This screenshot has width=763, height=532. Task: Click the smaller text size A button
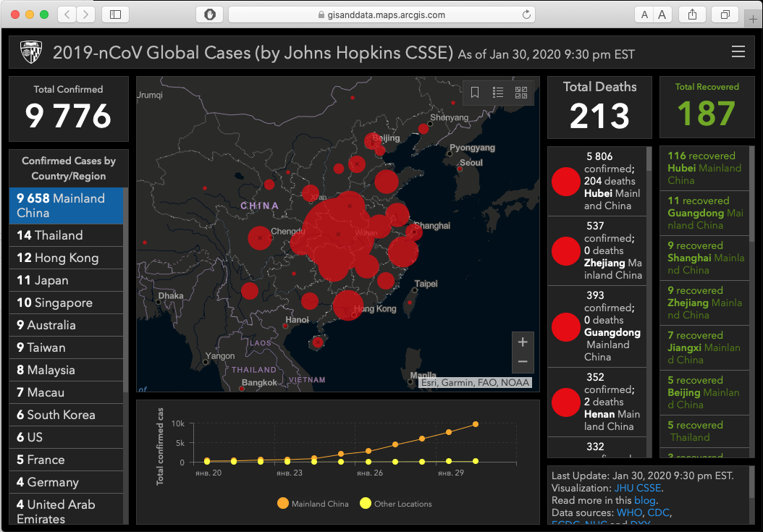click(x=644, y=14)
